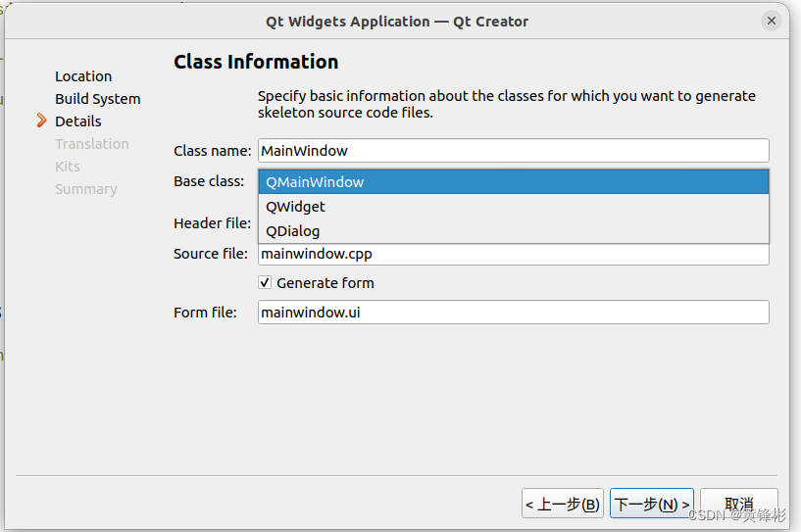Click the Class Information heading

[x=256, y=62]
